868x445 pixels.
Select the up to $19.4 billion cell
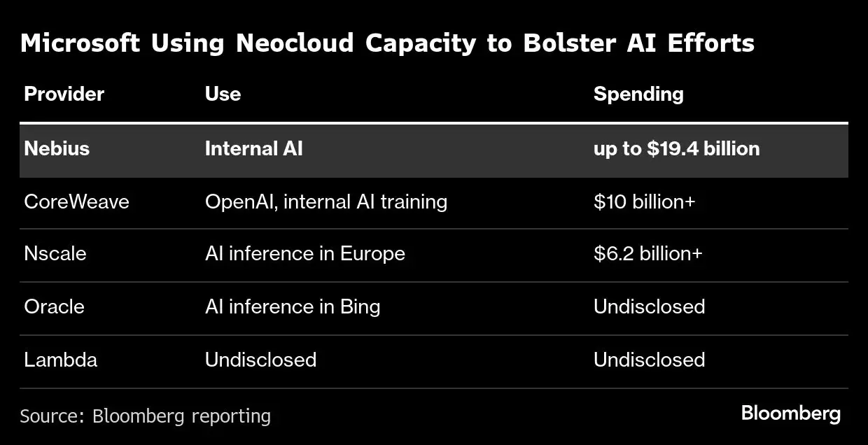click(x=676, y=148)
